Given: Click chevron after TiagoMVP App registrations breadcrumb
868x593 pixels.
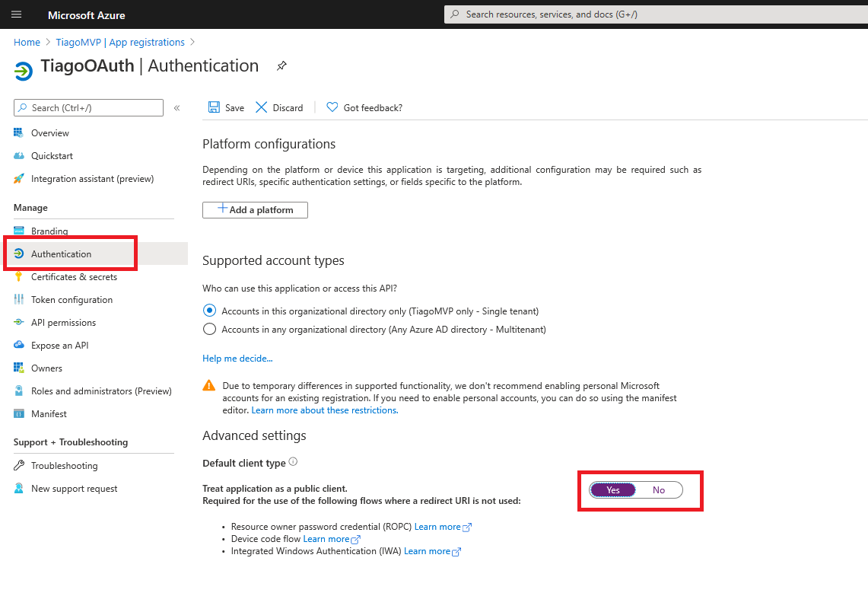Looking at the screenshot, I should coord(192,43).
